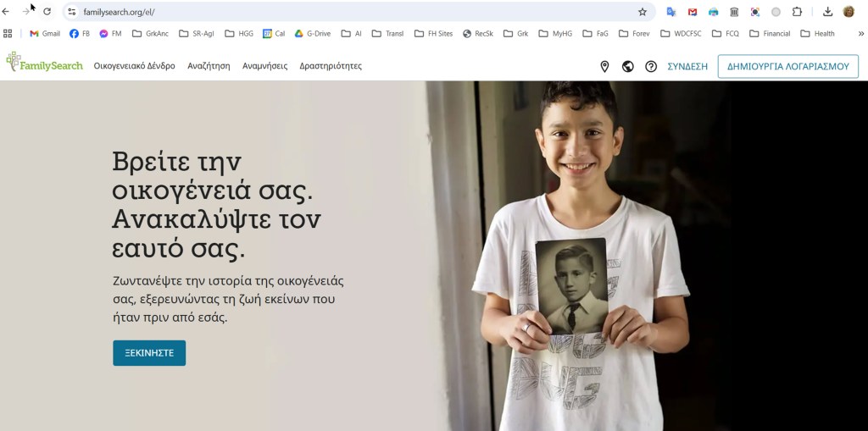This screenshot has width=868, height=431.
Task: Open the language globe icon
Action: [628, 66]
